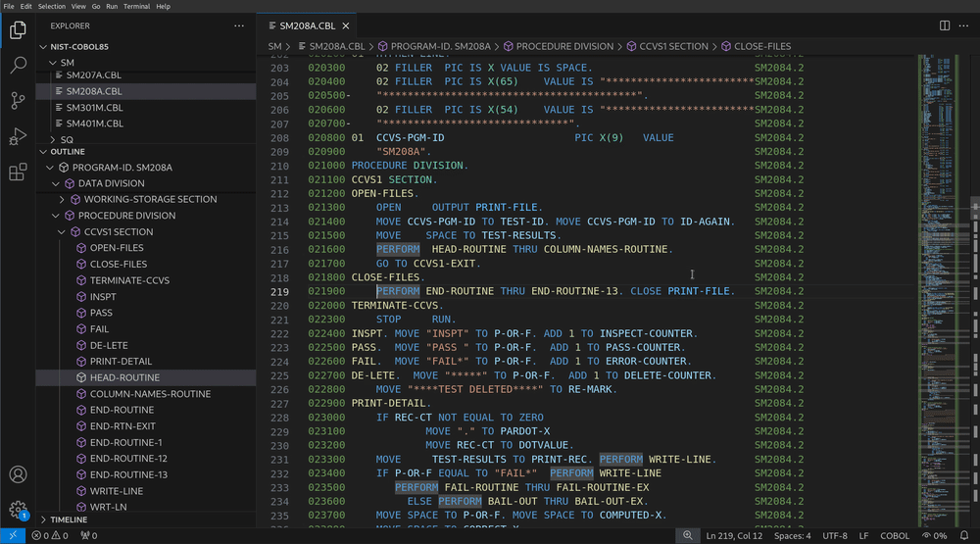Open the Source Control view

(18, 101)
